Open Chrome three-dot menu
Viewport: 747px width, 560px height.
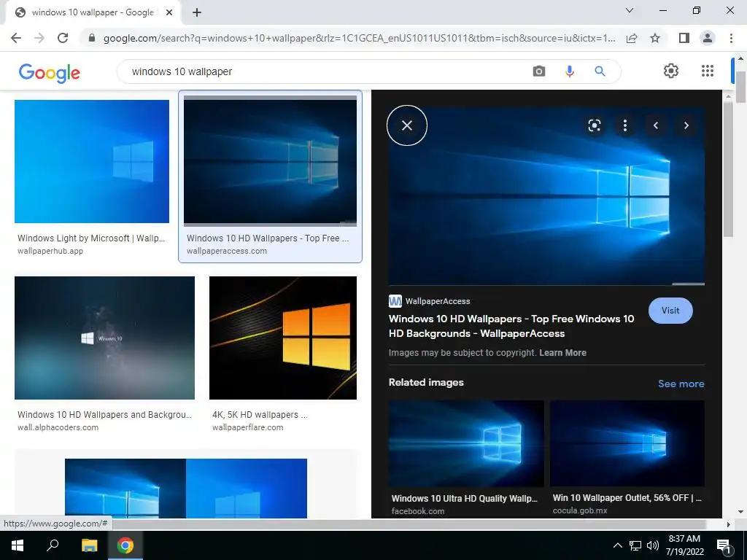point(731,38)
